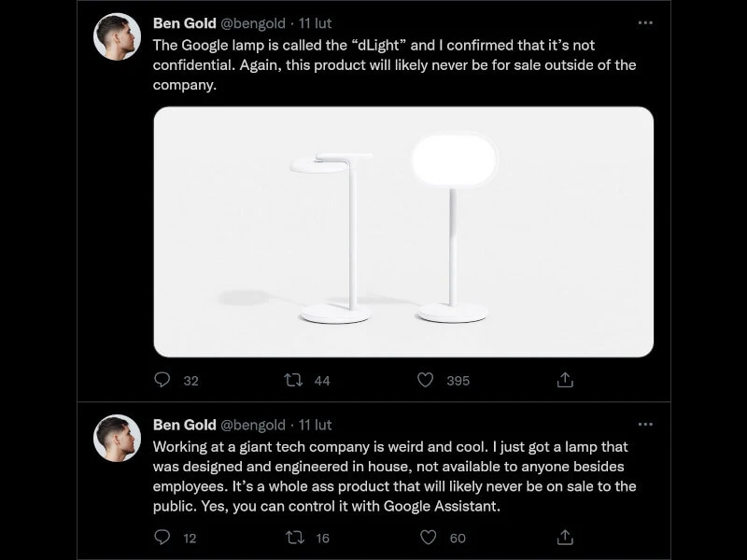Reply to the dLight lamp tweet

tap(162, 380)
